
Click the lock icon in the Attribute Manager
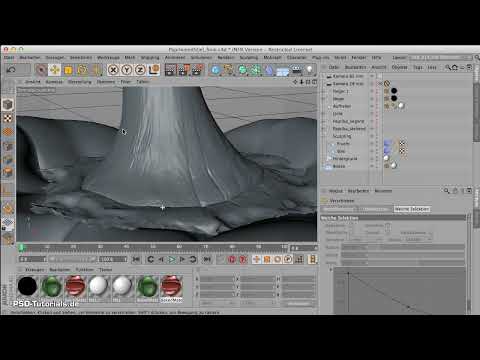pyautogui.click(x=455, y=191)
